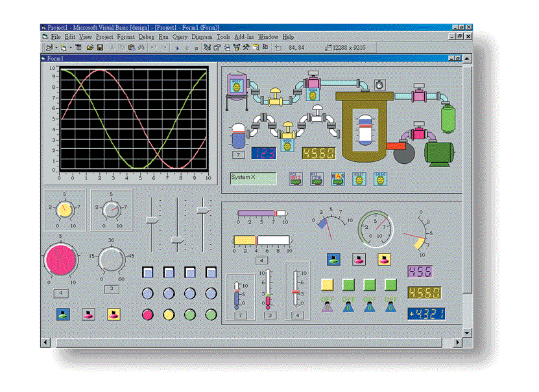Click the middle vertical slider thumb

pyautogui.click(x=177, y=240)
